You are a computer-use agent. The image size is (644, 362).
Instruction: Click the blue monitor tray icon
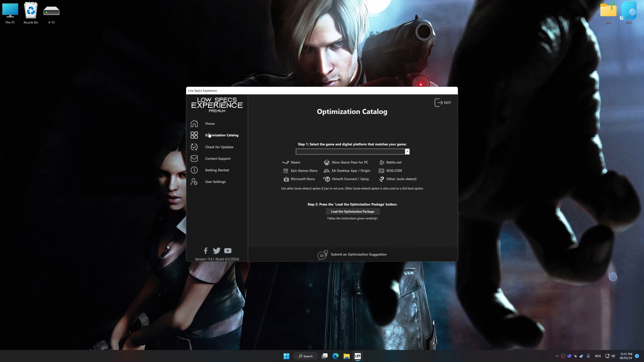[569, 356]
